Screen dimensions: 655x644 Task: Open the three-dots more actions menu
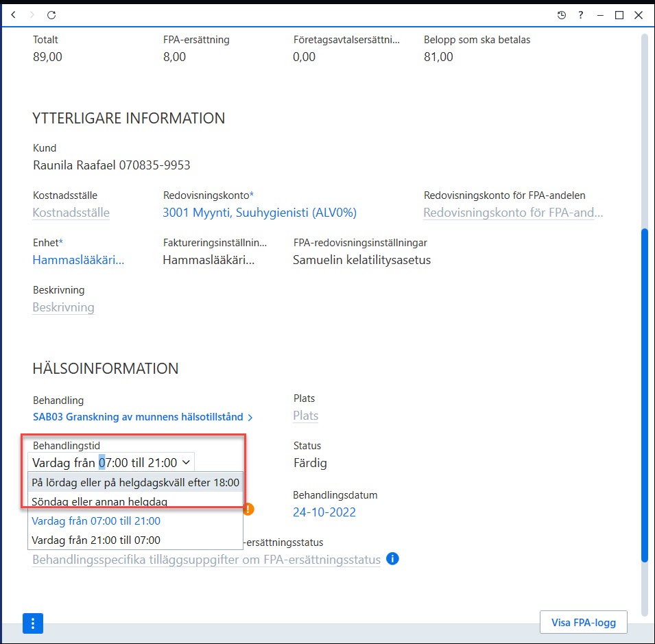33,623
